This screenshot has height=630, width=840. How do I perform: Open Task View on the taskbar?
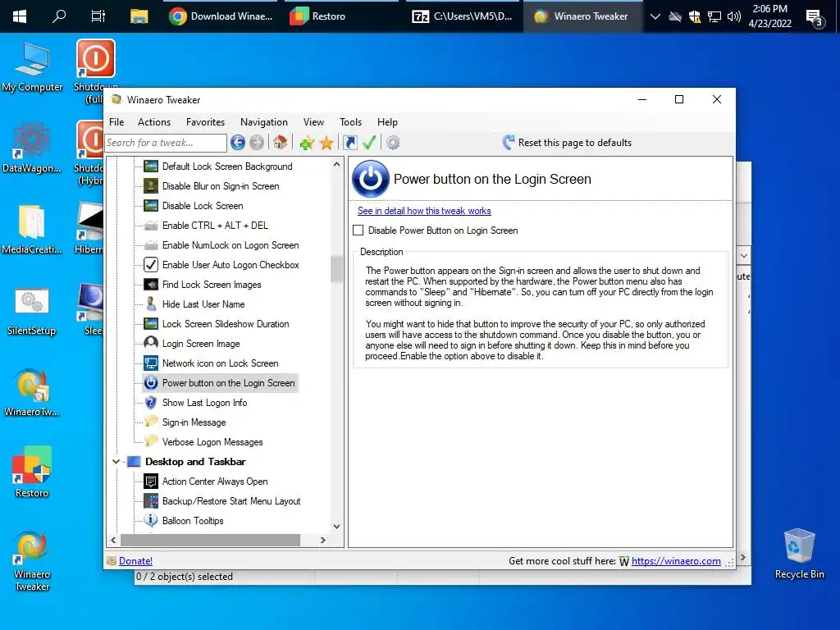(x=98, y=16)
